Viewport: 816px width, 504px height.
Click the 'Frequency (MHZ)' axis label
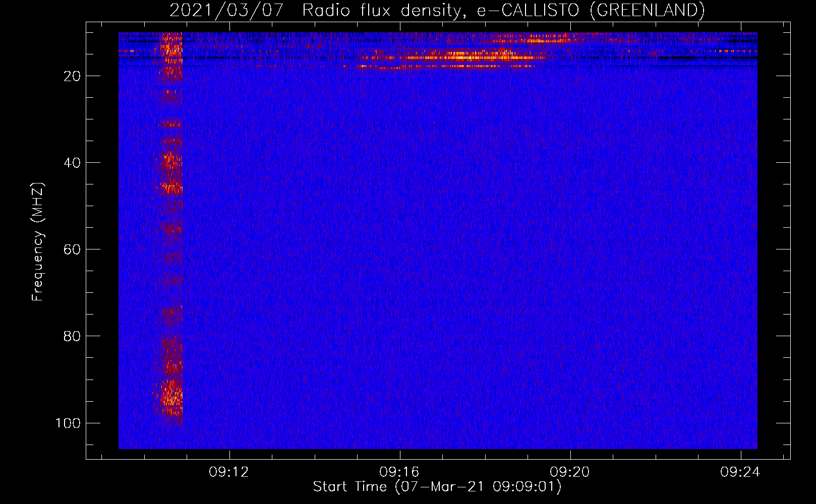[x=38, y=241]
